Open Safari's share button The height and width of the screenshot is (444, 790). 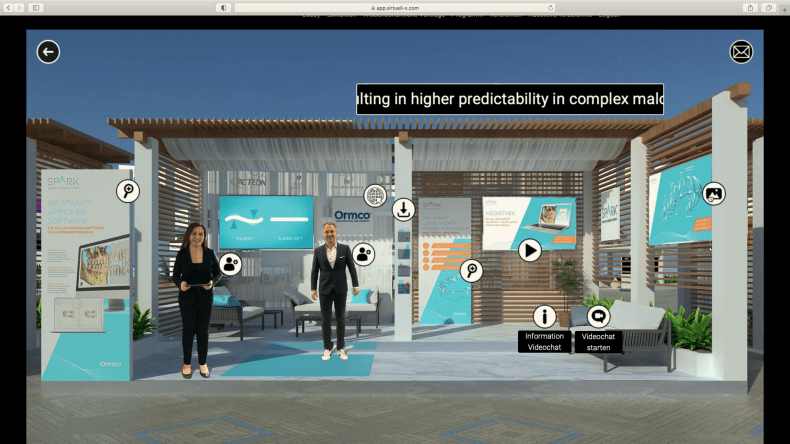pyautogui.click(x=750, y=8)
